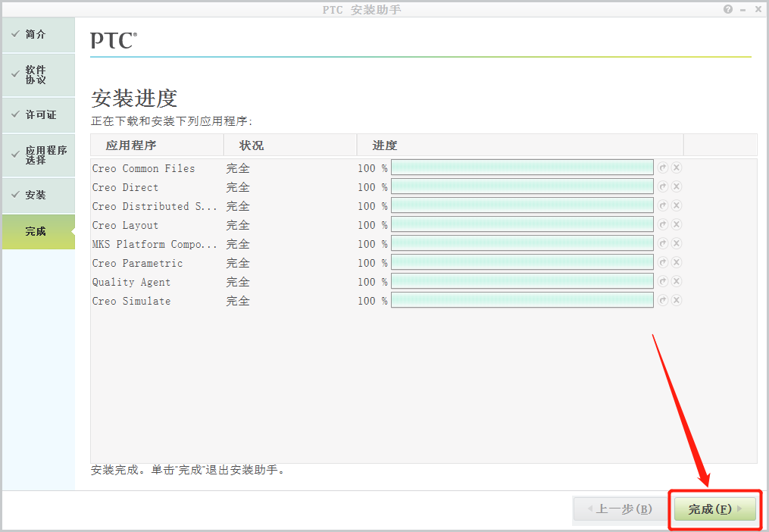The width and height of the screenshot is (769, 532).
Task: Select the Creo Common Files row name
Action: point(144,168)
